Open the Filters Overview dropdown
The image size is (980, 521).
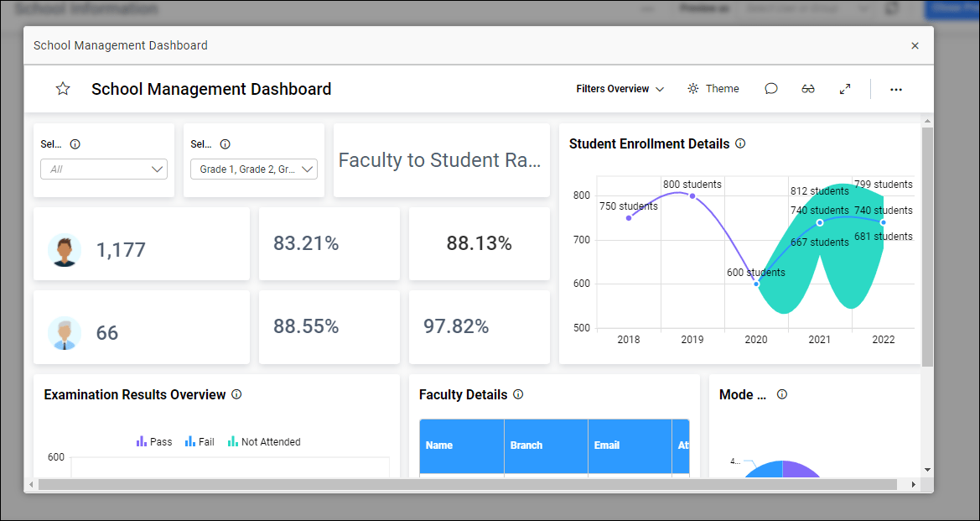coord(620,89)
